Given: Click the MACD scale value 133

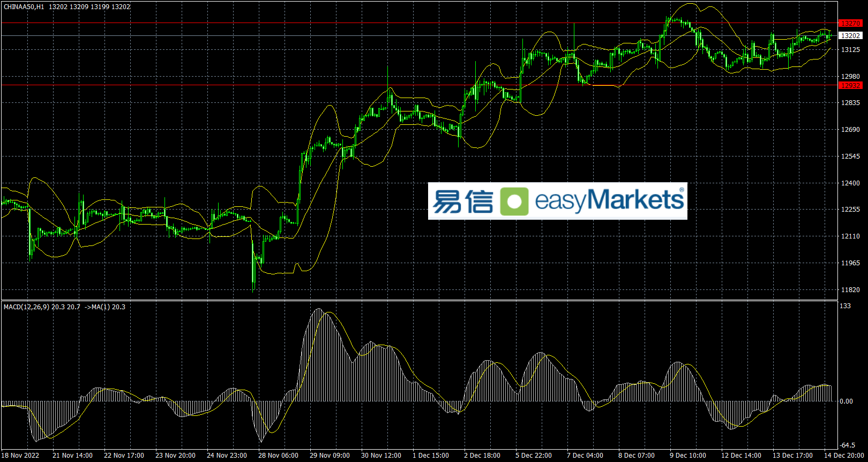Looking at the screenshot, I should (845, 306).
